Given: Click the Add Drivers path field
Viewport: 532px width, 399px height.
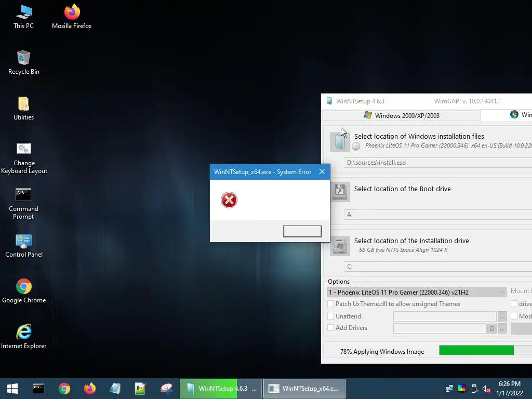Looking at the screenshot, I should coord(440,328).
